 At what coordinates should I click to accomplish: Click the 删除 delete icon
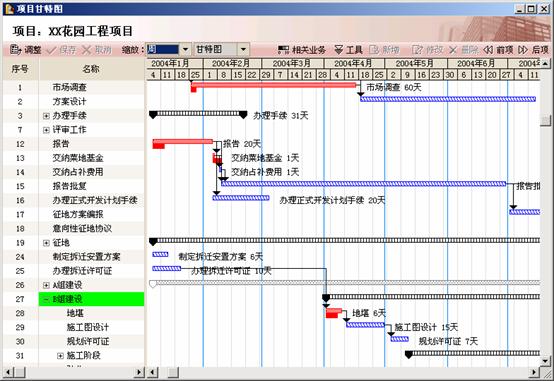tap(453, 50)
